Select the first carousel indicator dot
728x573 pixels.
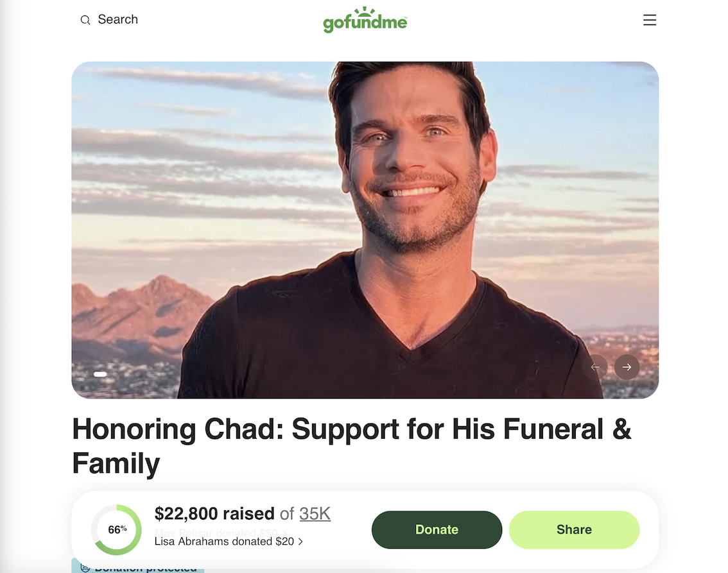coord(100,374)
